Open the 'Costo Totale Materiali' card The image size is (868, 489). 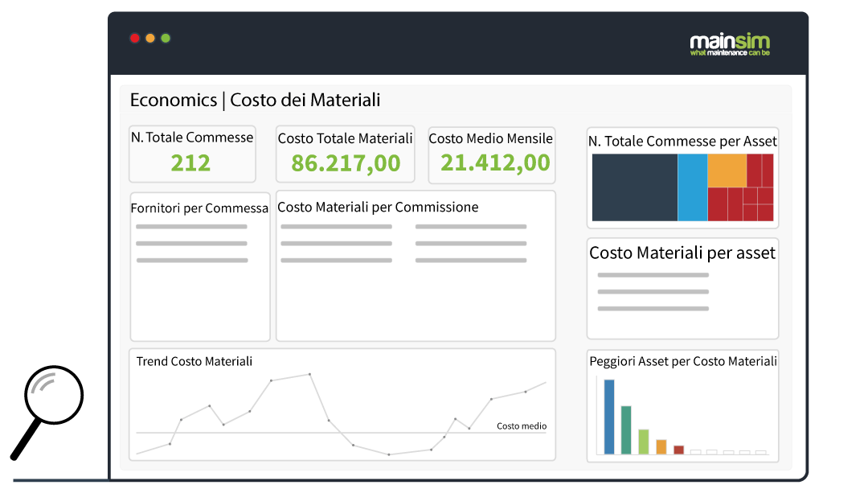[x=346, y=154]
